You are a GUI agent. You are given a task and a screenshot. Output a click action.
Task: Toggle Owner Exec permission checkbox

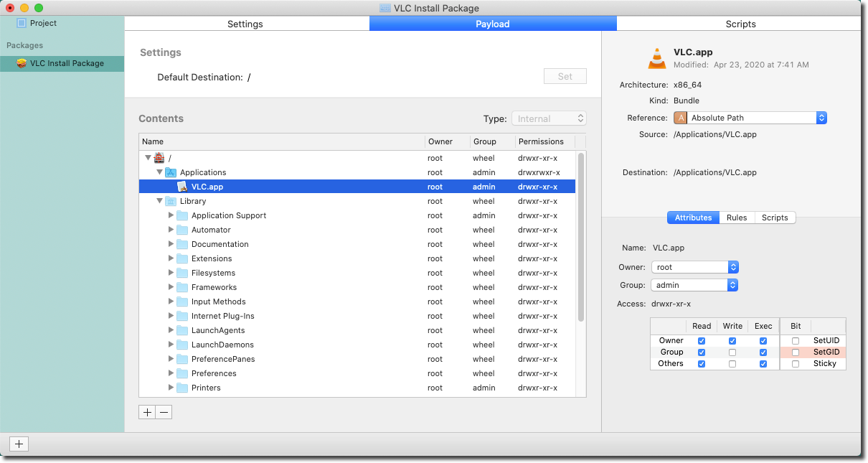point(763,341)
